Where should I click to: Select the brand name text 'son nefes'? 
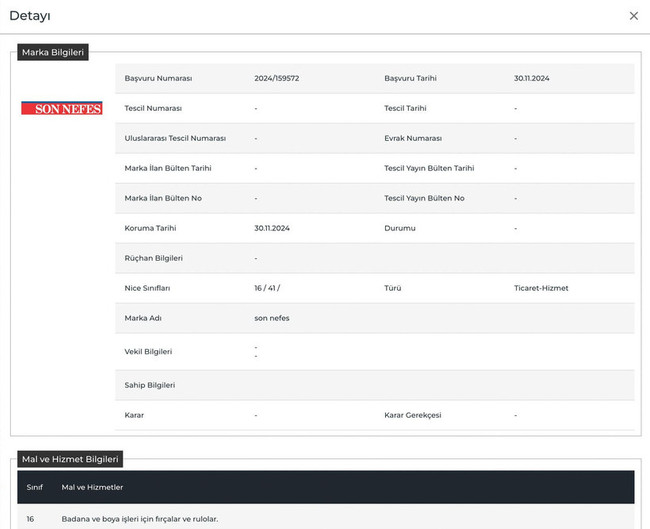coord(272,318)
